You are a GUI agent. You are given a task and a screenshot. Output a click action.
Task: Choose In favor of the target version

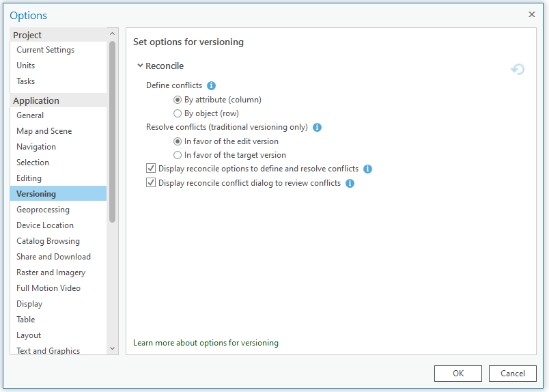pos(178,155)
